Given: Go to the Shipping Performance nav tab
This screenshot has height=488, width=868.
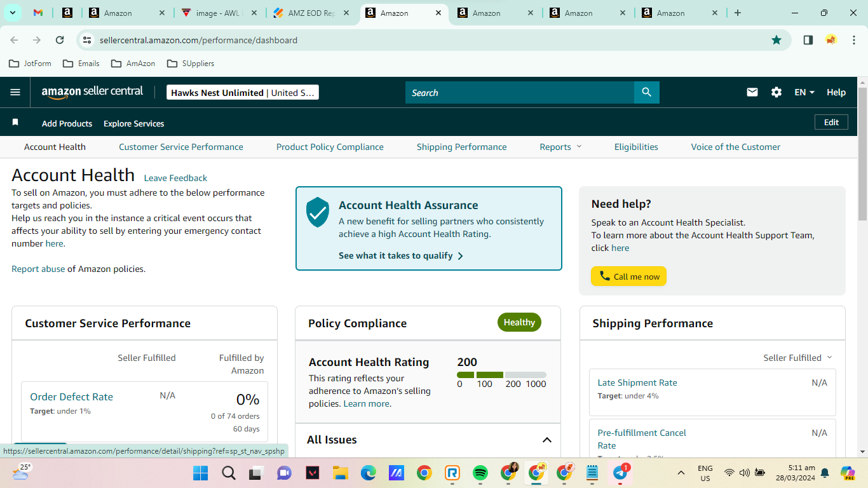Looking at the screenshot, I should coord(462,147).
